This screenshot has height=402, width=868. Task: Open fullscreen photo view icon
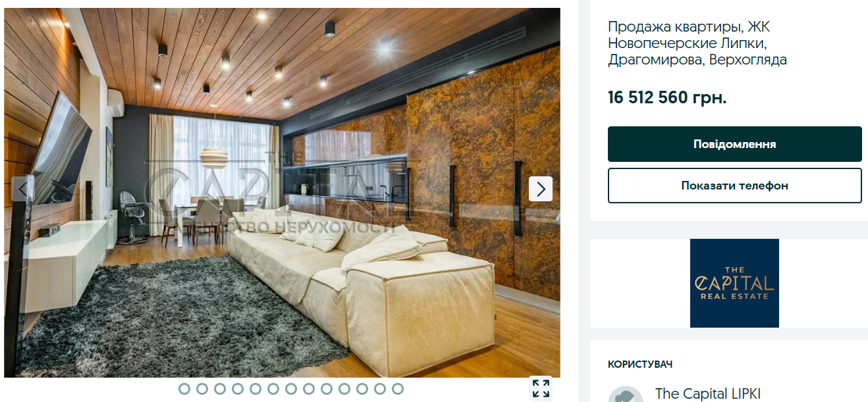tap(541, 388)
